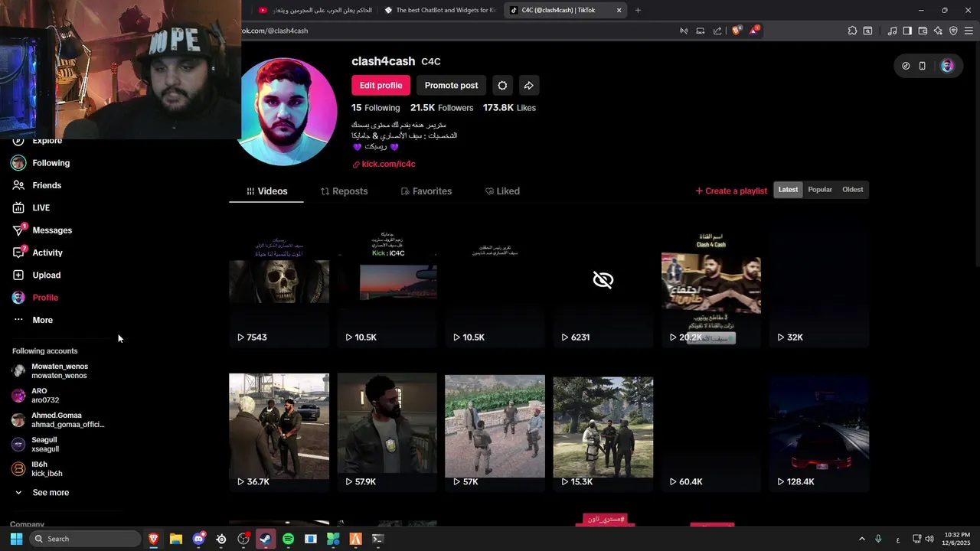Open the Brave playlist music icon
This screenshot has height=551, width=980.
pos(892,31)
